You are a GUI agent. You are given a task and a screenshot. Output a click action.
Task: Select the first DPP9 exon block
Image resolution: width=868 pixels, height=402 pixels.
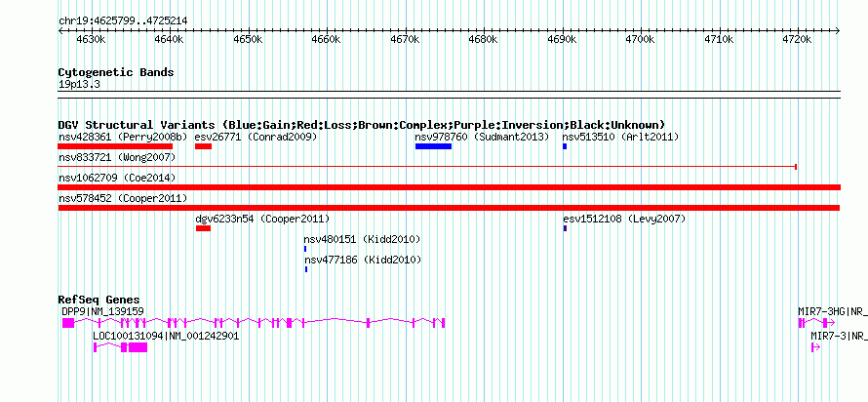pos(68,323)
